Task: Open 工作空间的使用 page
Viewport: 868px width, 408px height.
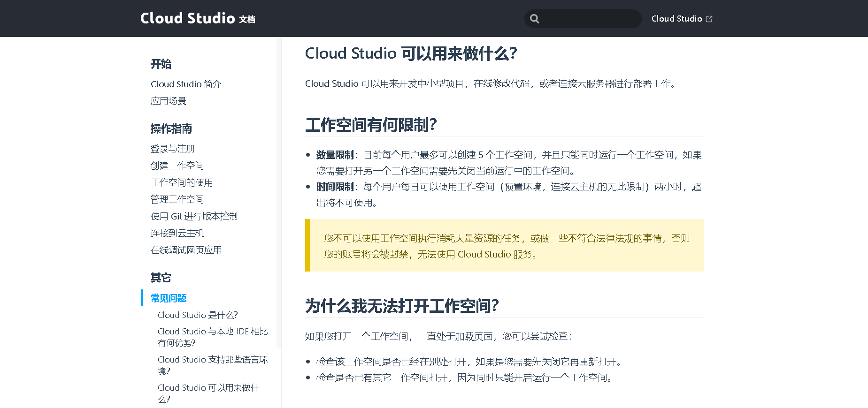Action: click(x=181, y=182)
